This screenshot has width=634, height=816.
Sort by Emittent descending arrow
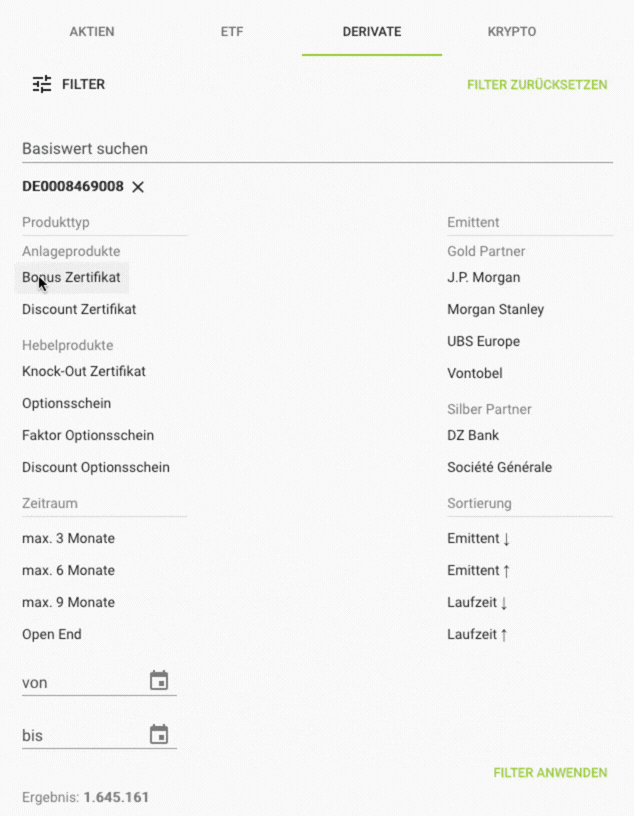click(x=479, y=539)
